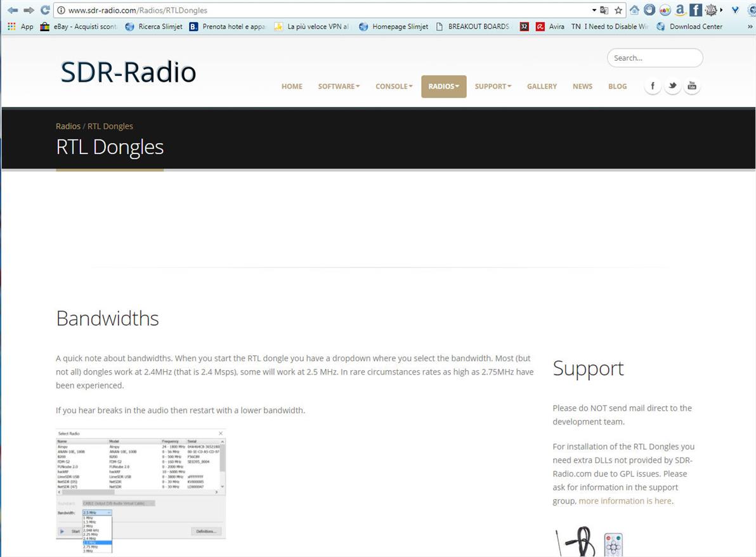Open the site's YouTube social icon
Image resolution: width=756 pixels, height=557 pixels.
click(x=692, y=86)
